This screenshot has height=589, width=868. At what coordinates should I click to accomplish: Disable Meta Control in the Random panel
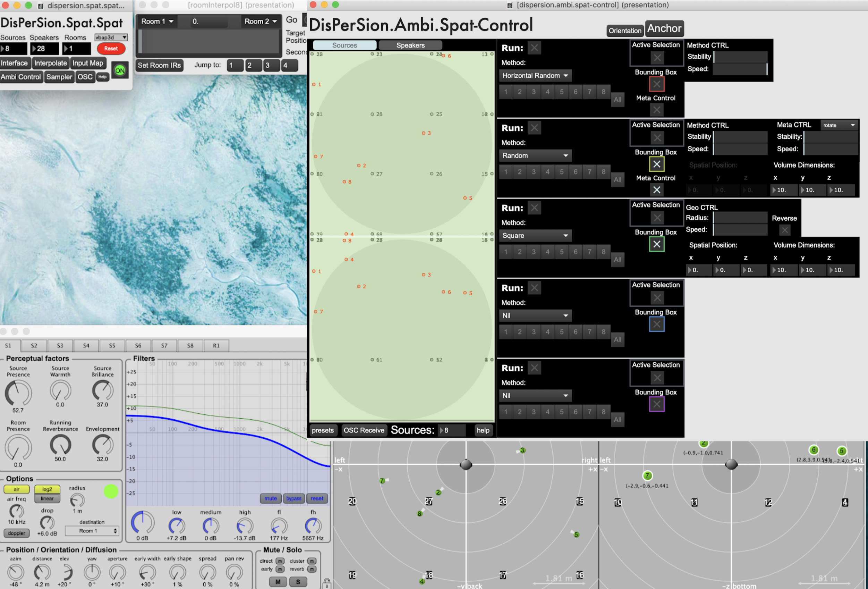coord(657,190)
